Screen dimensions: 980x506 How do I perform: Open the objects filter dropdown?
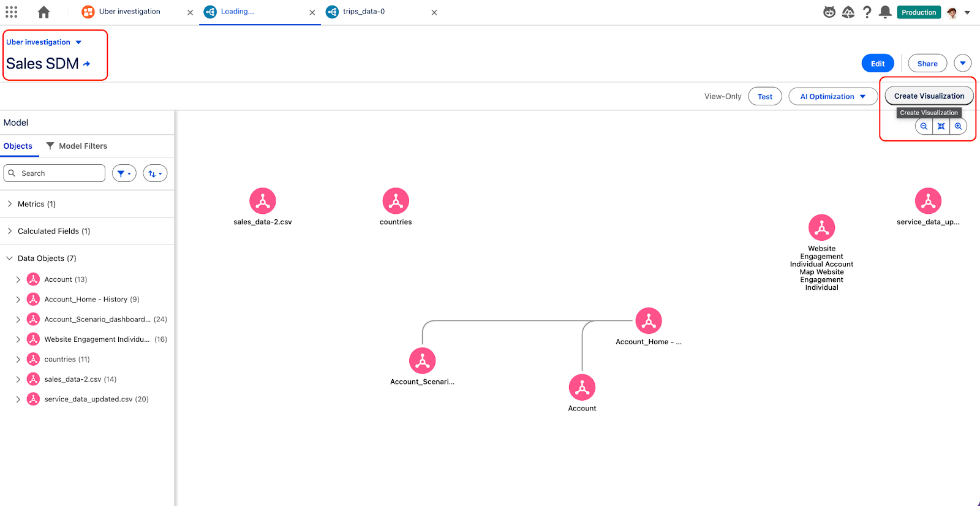click(x=124, y=173)
